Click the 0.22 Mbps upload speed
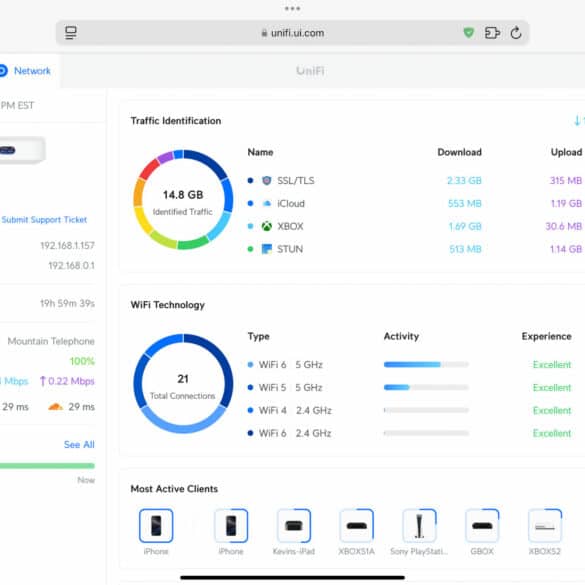 tap(71, 381)
